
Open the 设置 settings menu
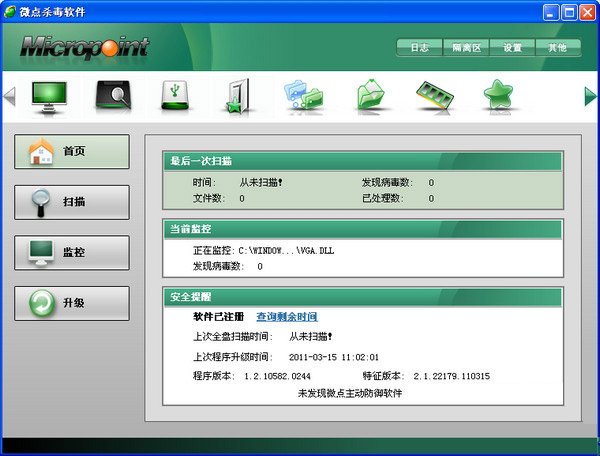[x=512, y=47]
